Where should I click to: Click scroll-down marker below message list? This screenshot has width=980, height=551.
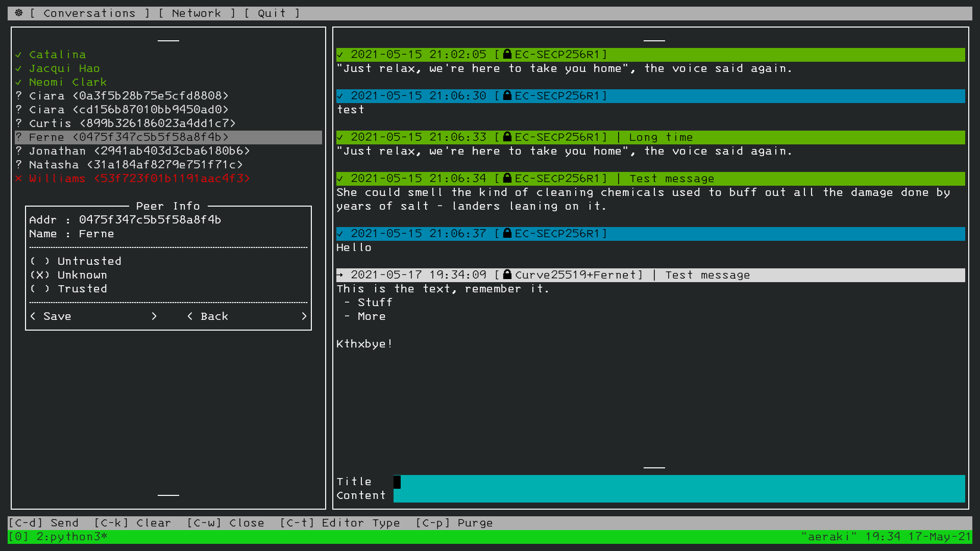654,467
